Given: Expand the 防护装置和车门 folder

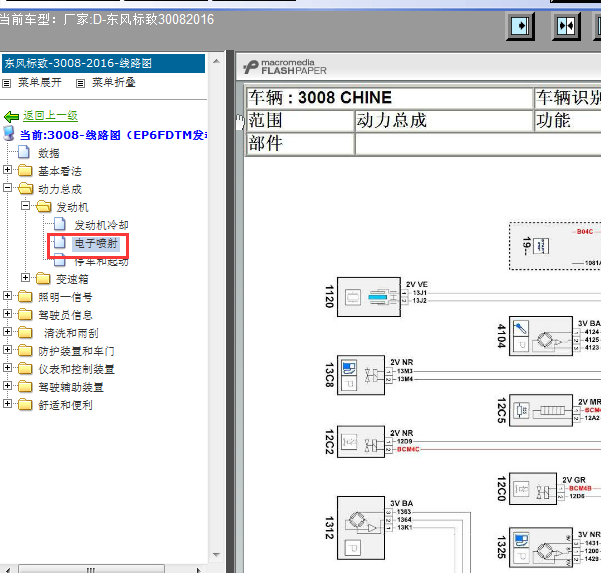Looking at the screenshot, I should 7,350.
